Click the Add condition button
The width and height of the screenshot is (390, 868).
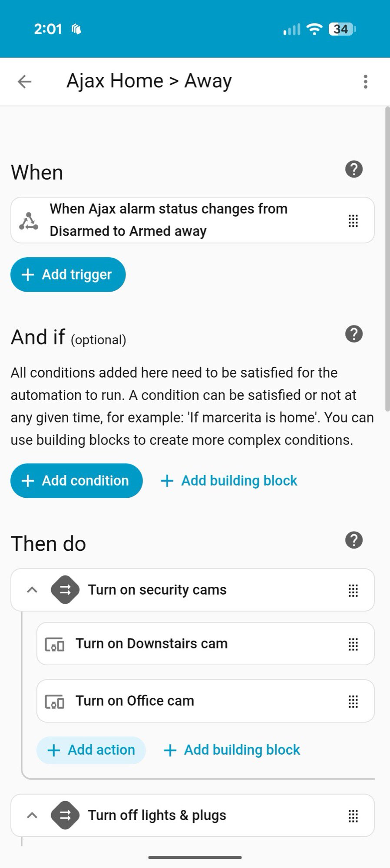click(x=76, y=481)
